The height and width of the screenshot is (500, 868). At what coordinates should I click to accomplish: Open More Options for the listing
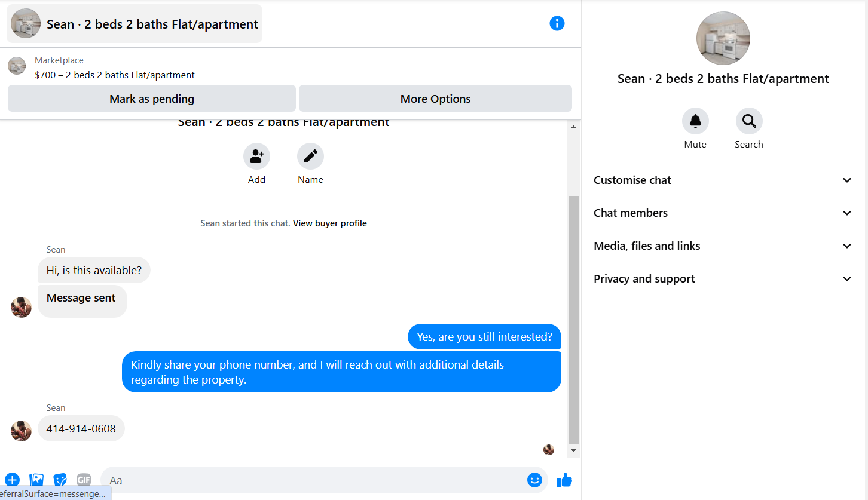(435, 99)
